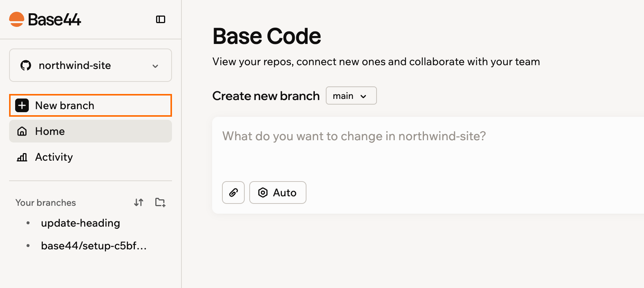The width and height of the screenshot is (644, 288).
Task: Collapse the sidebar with the panel icon
Action: point(161,19)
